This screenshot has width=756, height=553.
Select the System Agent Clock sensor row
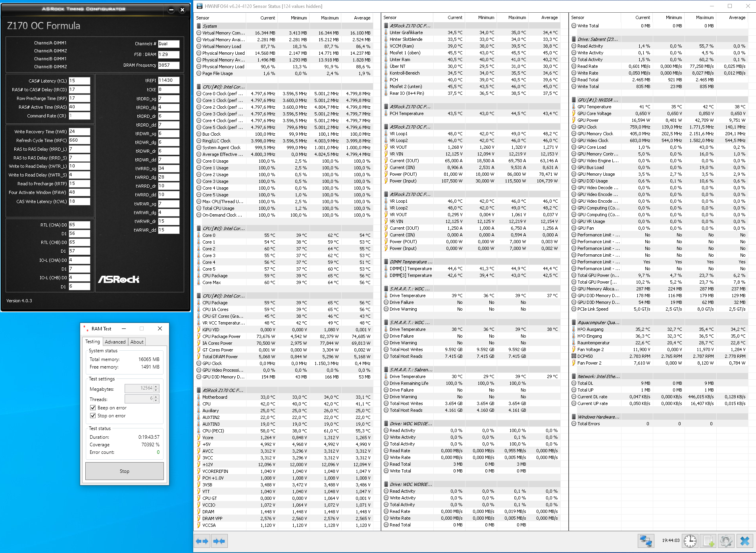click(284, 148)
